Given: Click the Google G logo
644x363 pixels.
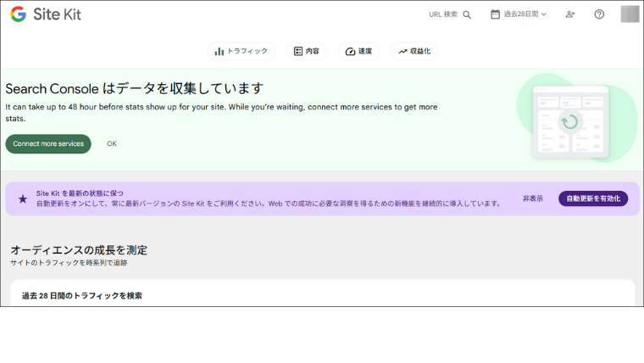Looking at the screenshot, I should click(18, 14).
